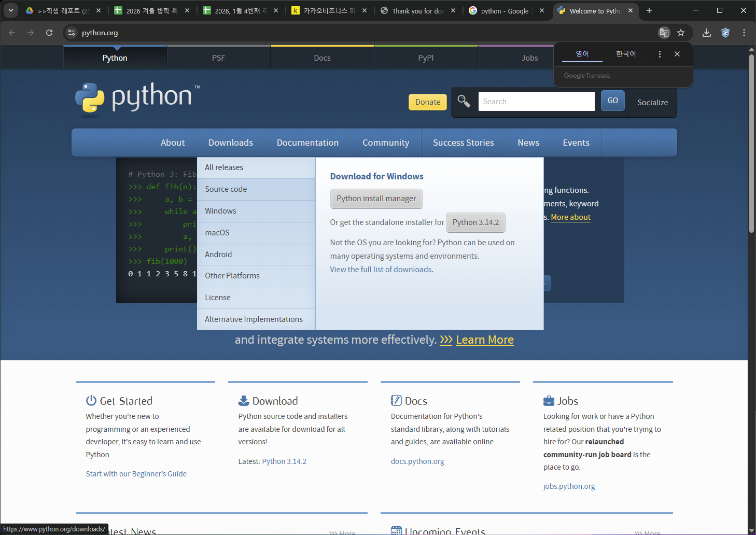
Task: Click the 'Python install manager' button
Action: [376, 199]
